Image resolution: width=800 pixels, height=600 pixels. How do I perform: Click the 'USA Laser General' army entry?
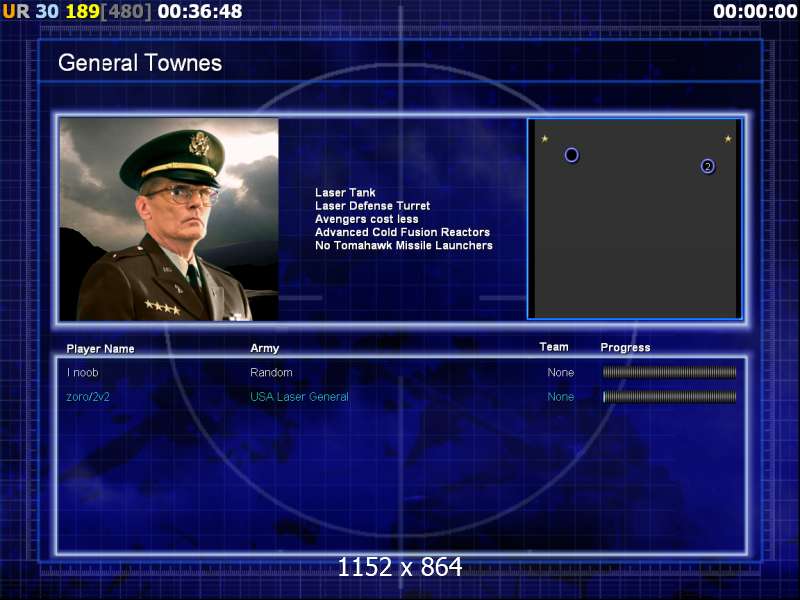[299, 396]
